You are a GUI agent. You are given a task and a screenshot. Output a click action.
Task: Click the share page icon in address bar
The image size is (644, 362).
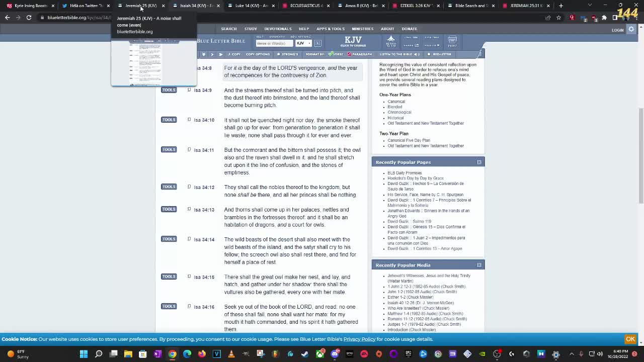point(548,18)
